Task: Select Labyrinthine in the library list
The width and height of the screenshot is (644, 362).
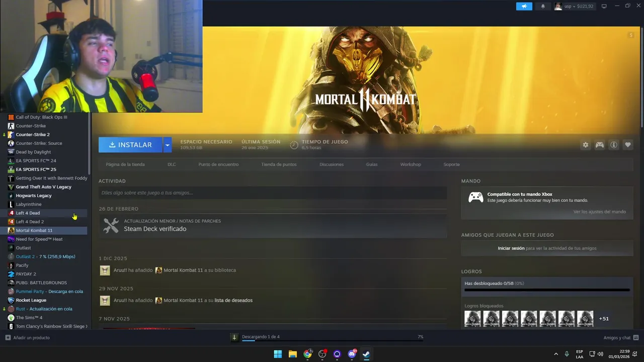Action: (29, 204)
